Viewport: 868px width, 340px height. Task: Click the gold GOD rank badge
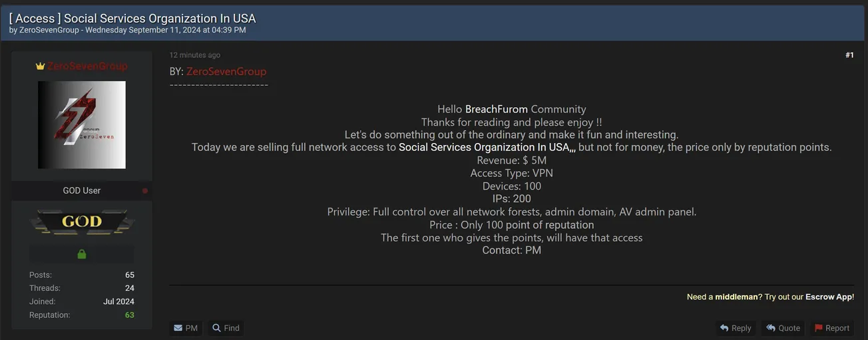82,222
